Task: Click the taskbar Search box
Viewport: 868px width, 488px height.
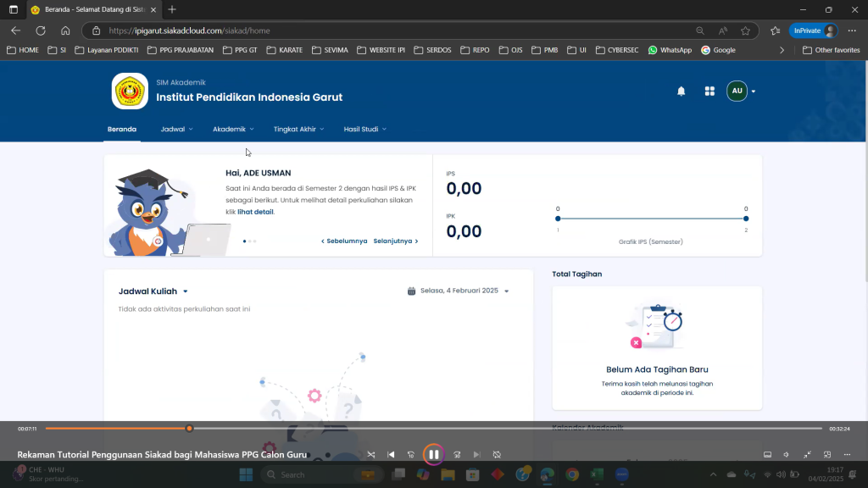Action: pyautogui.click(x=322, y=474)
